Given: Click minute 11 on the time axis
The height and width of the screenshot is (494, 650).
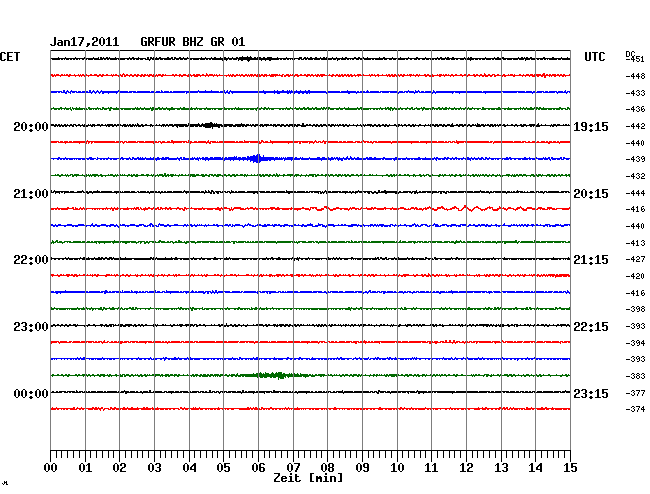Looking at the screenshot, I should tap(431, 467).
